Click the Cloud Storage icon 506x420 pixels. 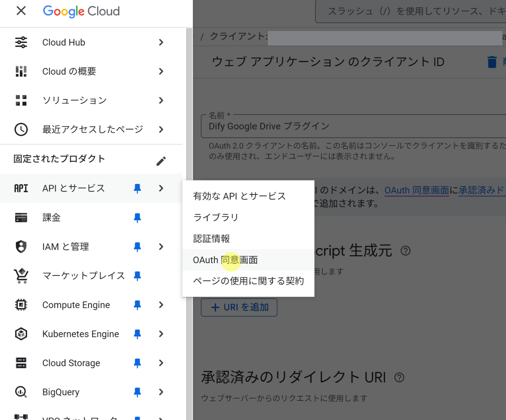click(21, 363)
